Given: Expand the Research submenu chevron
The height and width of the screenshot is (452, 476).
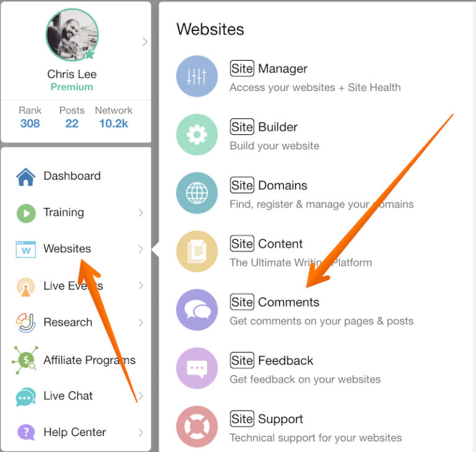Looking at the screenshot, I should pyautogui.click(x=141, y=323).
